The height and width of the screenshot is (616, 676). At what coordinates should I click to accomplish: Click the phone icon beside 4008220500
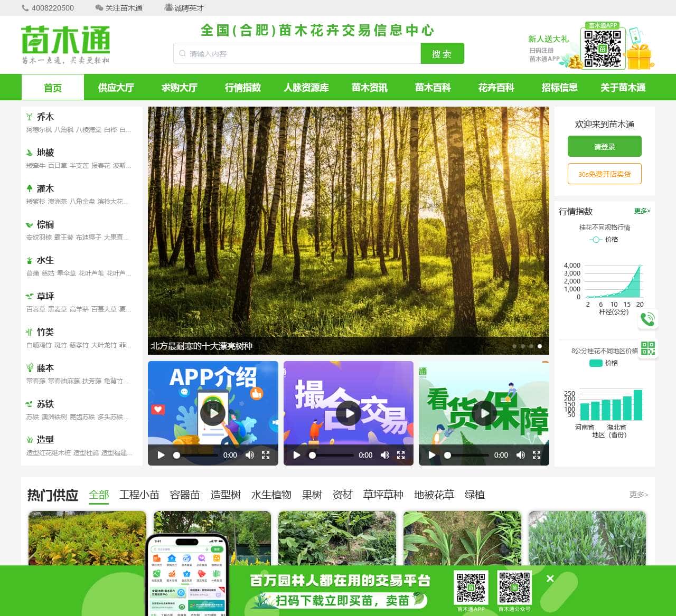click(25, 8)
